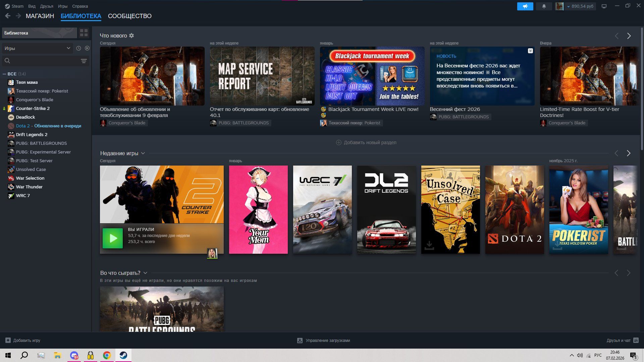The height and width of the screenshot is (362, 644).
Task: Click the navigate back arrow
Action: click(8, 16)
